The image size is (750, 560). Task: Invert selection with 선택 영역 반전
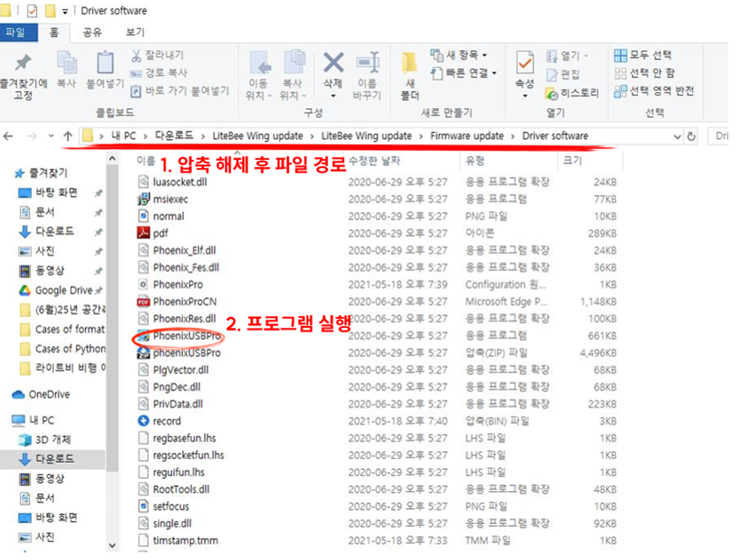pos(654,91)
